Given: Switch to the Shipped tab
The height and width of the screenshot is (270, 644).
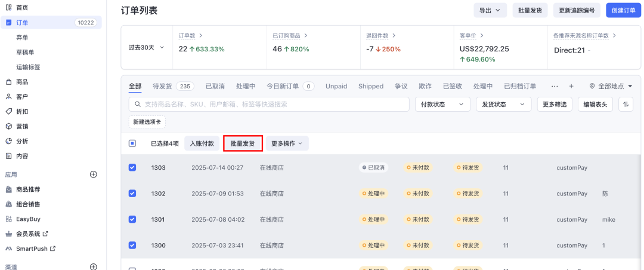Looking at the screenshot, I should click(371, 86).
